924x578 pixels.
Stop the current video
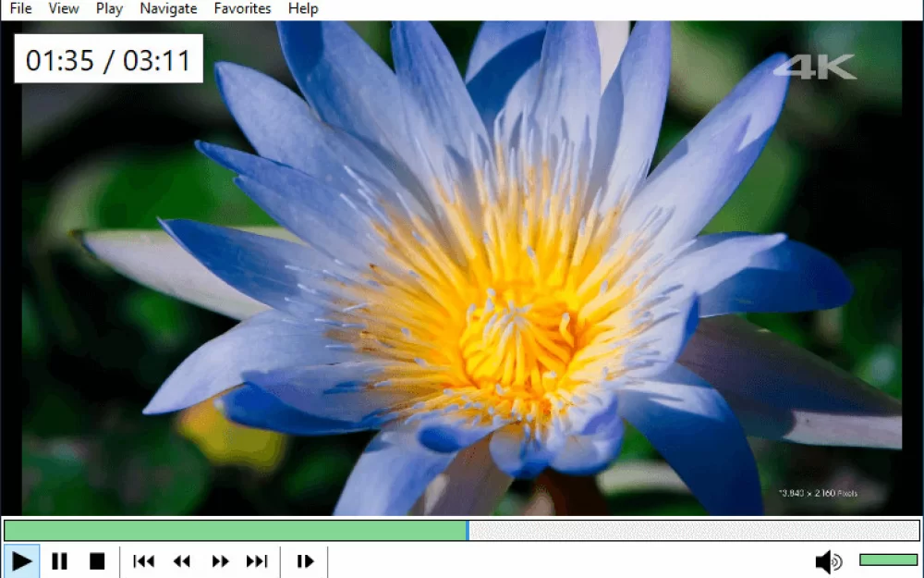[95, 561]
